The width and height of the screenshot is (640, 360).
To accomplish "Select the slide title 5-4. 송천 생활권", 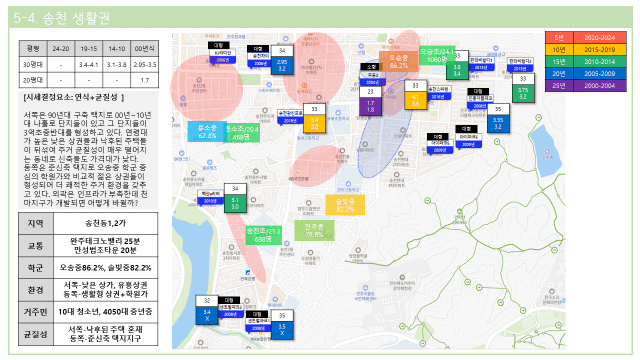I will pyautogui.click(x=62, y=18).
